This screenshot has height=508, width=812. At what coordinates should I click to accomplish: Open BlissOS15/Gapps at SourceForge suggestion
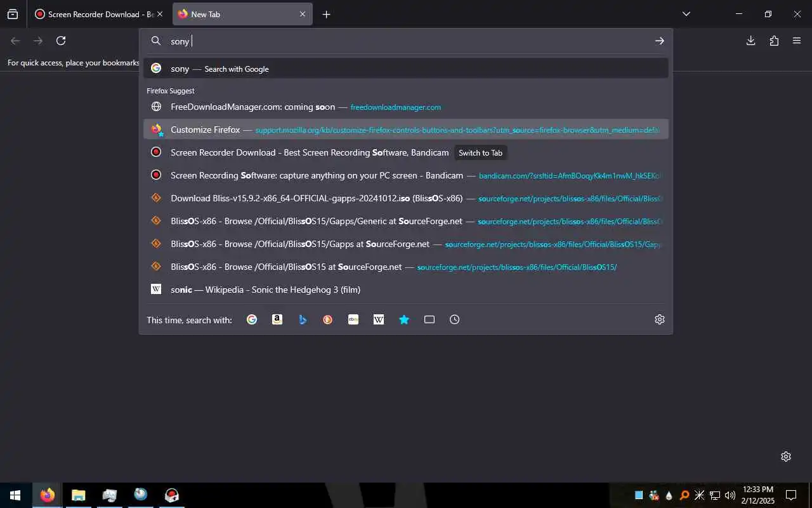(x=406, y=244)
